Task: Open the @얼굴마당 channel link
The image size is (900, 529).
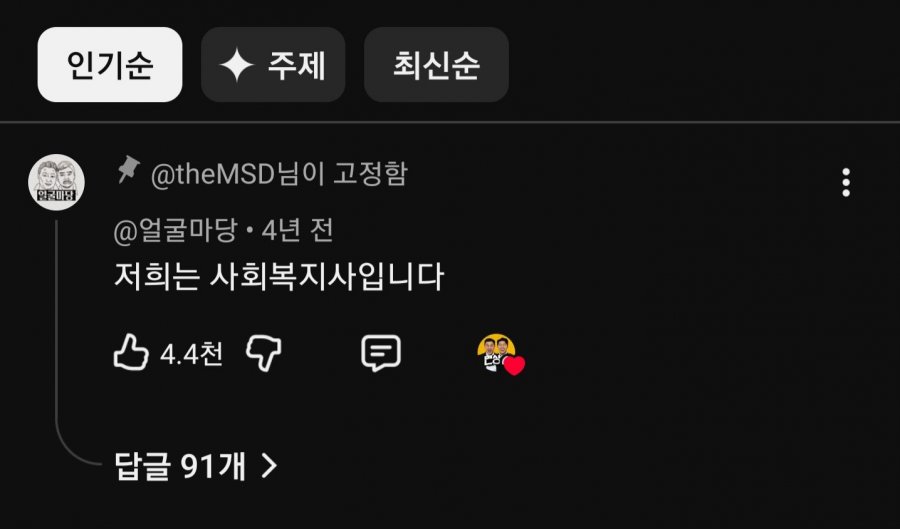Action: tap(175, 231)
